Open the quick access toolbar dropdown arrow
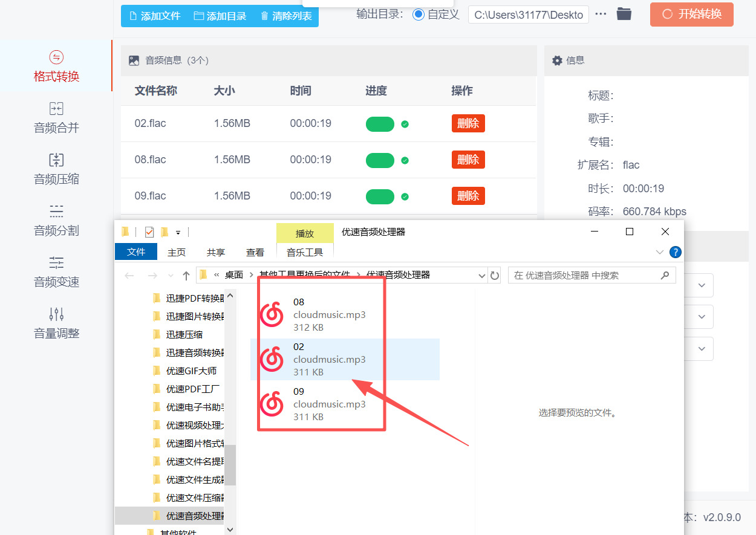This screenshot has height=535, width=756. point(178,232)
